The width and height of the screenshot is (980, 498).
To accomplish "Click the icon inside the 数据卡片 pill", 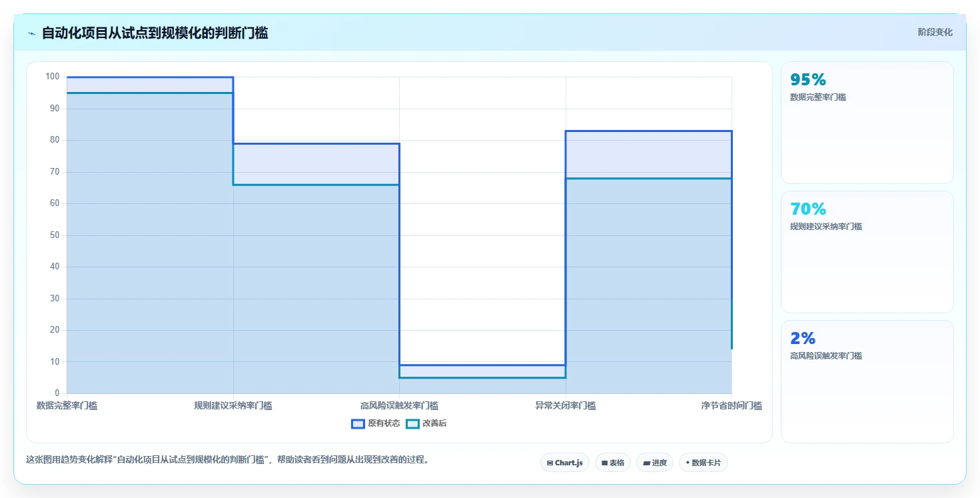I will pos(688,463).
